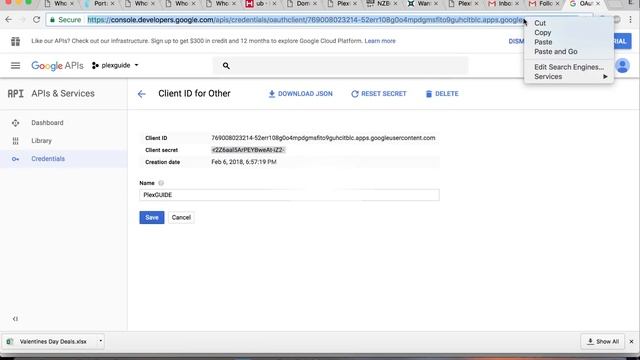The height and width of the screenshot is (360, 640).
Task: Click the Name help question icon
Action: click(161, 183)
